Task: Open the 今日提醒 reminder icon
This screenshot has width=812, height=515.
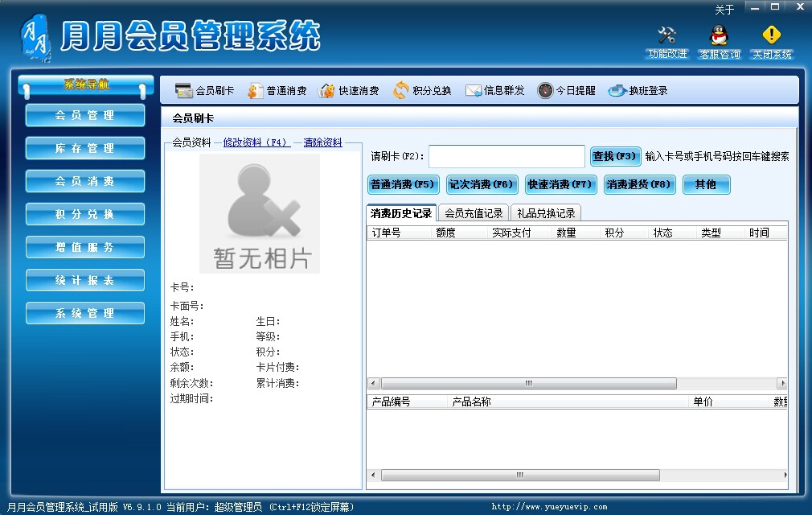Action: tap(545, 91)
